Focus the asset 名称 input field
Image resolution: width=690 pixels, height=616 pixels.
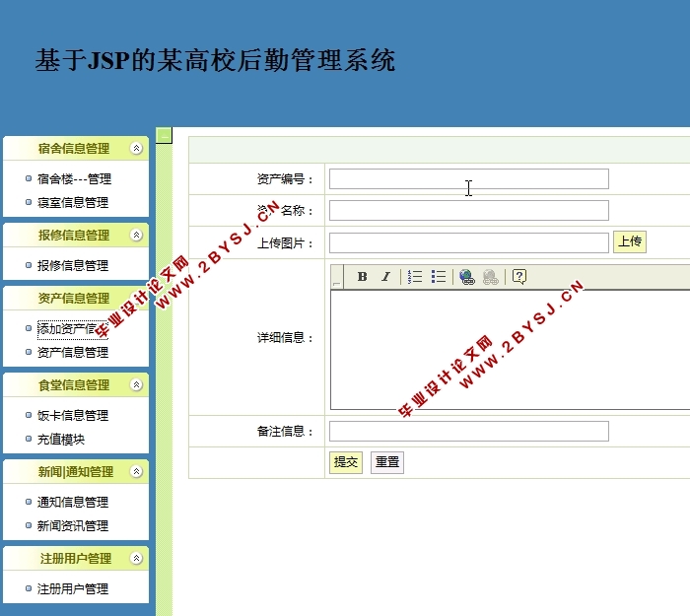click(x=469, y=211)
